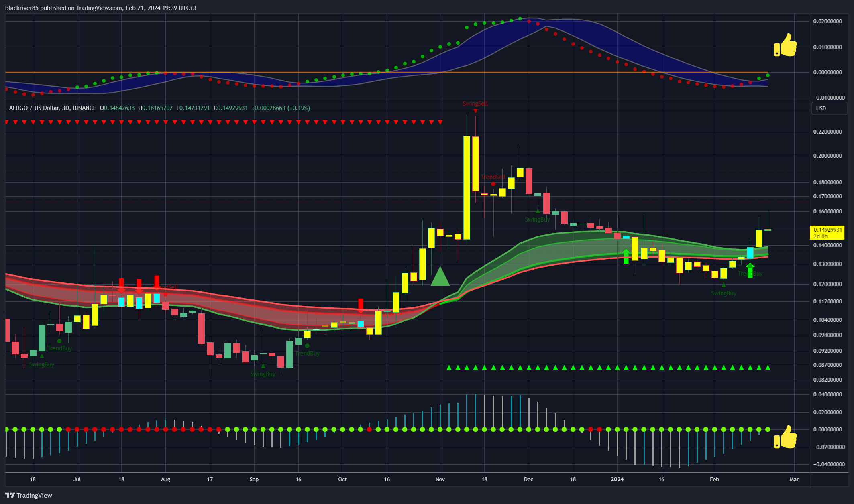Click the SwingBuy signal label in December
Image resolution: width=854 pixels, height=504 pixels.
[x=538, y=219]
